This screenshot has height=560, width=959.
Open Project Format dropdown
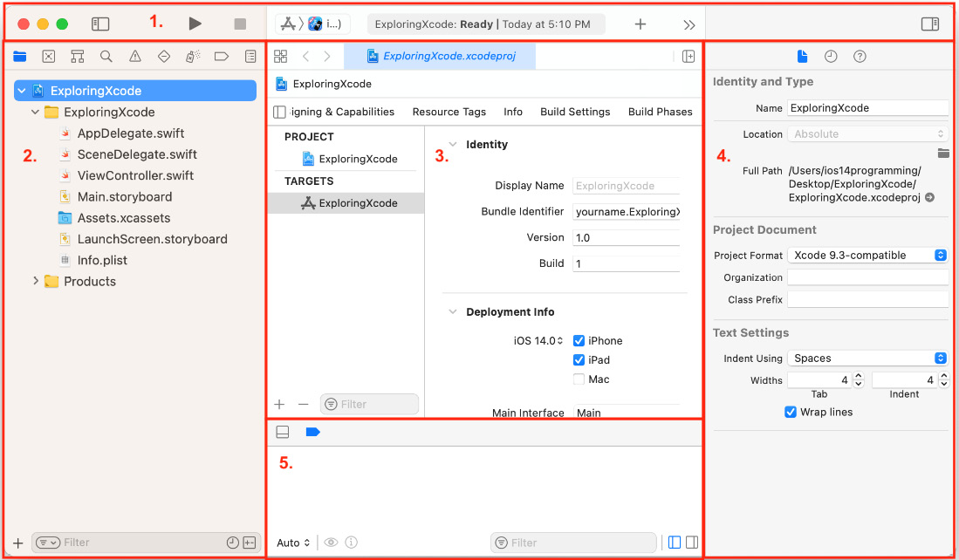tap(868, 255)
